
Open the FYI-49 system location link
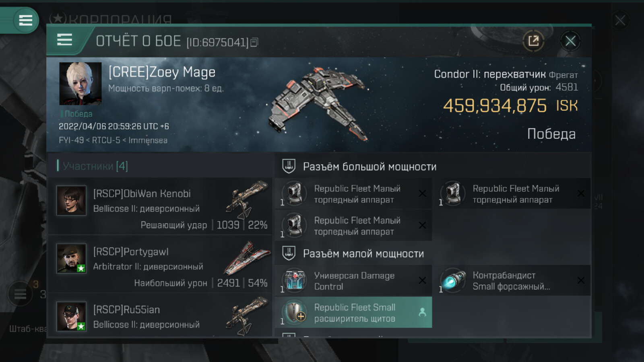click(x=71, y=140)
